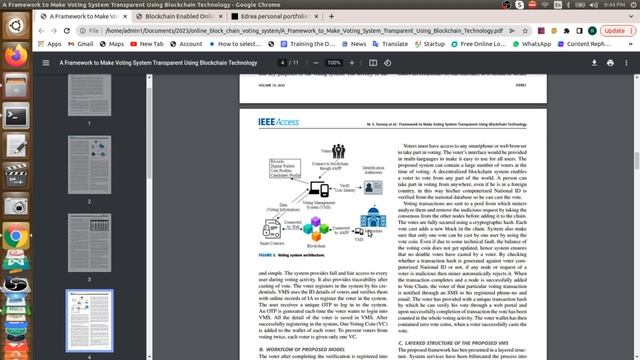
Task: Open the video editor clapperboard in dock
Action: tap(16, 176)
